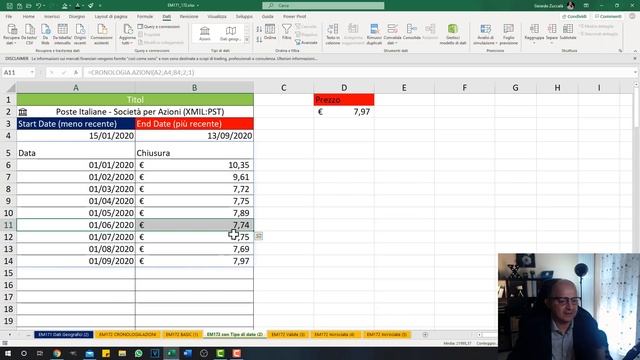
Task: Switch to the Revisione tab
Action: [189, 16]
